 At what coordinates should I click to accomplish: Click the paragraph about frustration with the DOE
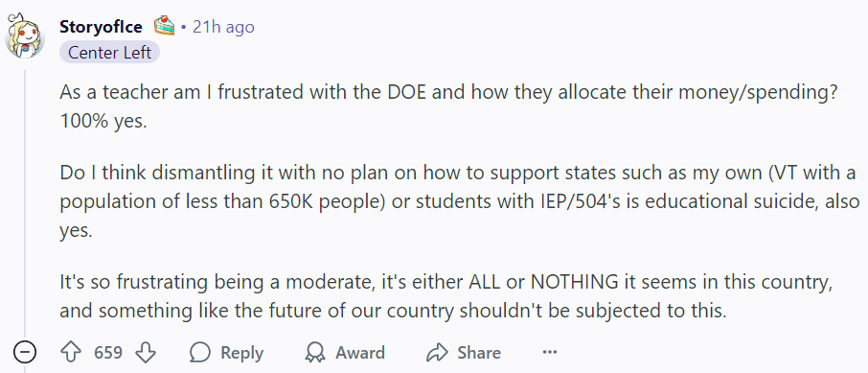446,107
